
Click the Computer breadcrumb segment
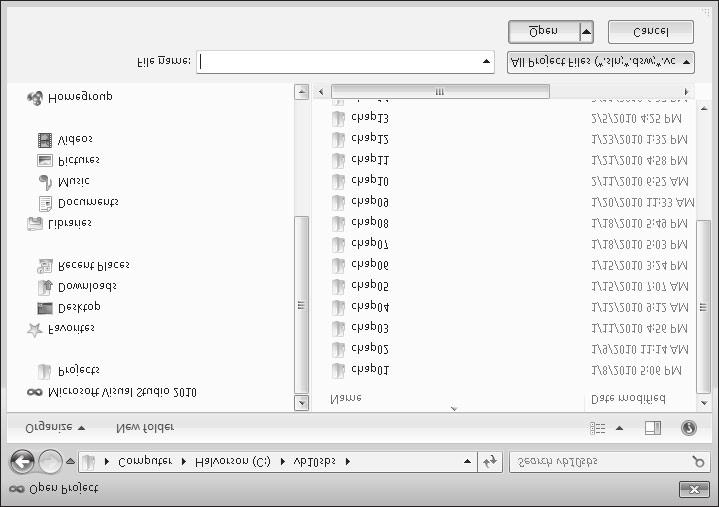(x=145, y=461)
